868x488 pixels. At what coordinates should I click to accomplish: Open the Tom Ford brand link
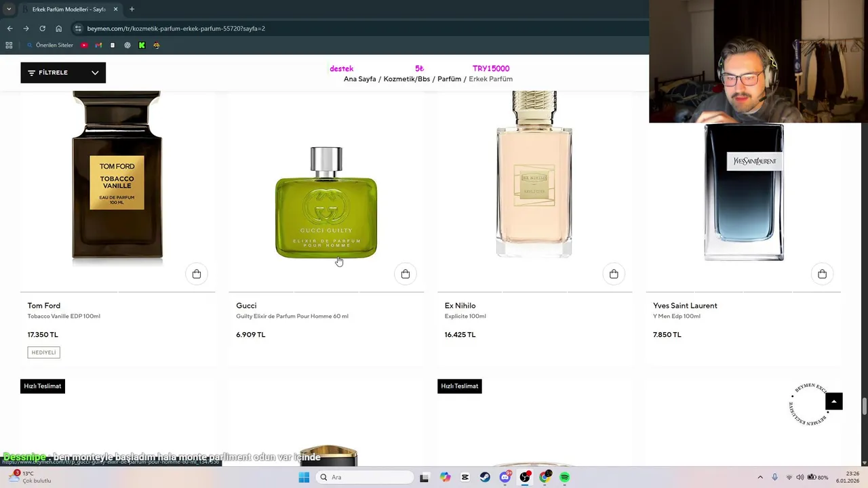tap(43, 306)
